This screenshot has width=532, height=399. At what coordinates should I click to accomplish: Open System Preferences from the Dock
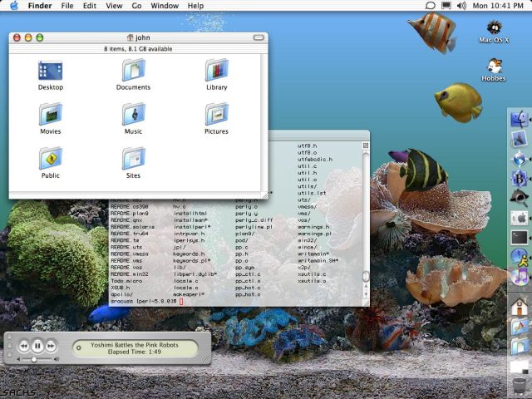pos(519,218)
